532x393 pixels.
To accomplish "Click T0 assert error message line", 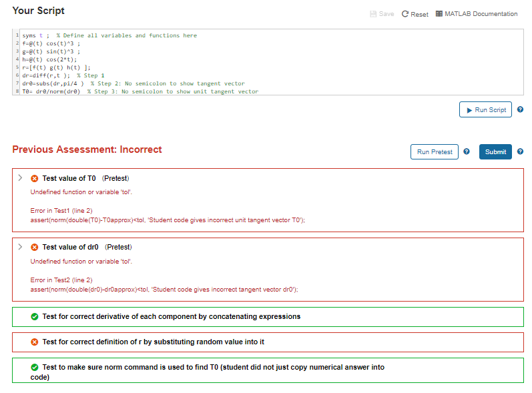I will (168, 220).
